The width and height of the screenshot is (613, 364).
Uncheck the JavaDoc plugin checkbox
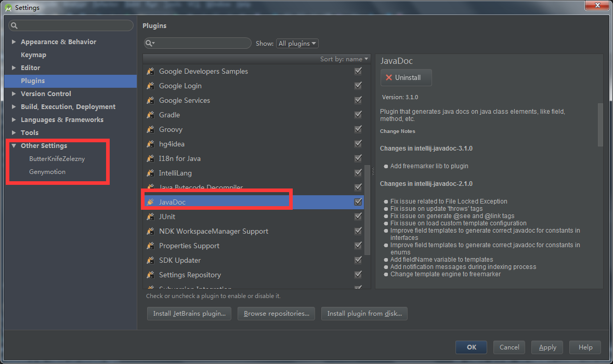pos(358,202)
